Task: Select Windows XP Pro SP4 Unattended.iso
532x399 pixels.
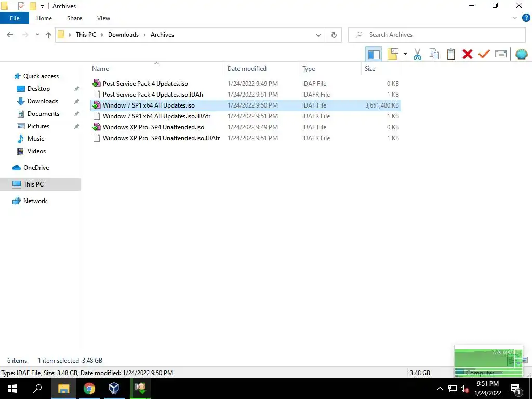Action: click(246, 127)
